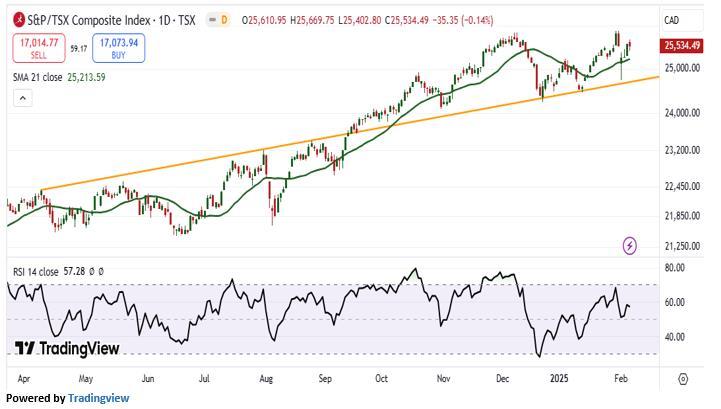Collapse the indicator legend with the chevron arrow

pyautogui.click(x=23, y=98)
